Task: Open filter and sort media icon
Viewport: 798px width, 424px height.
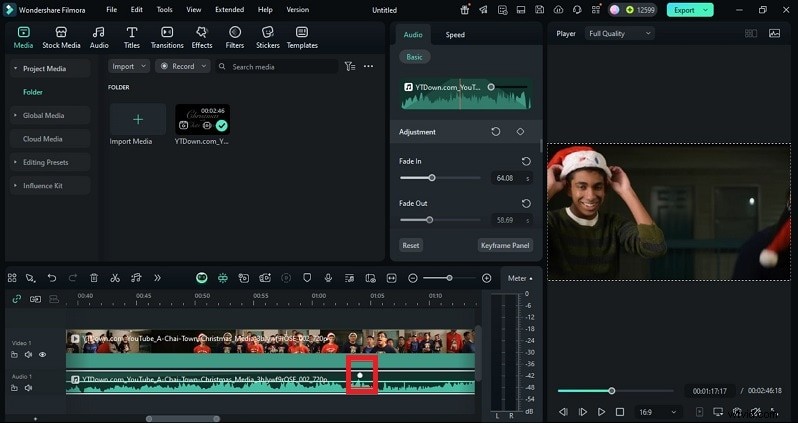Action: click(x=350, y=66)
